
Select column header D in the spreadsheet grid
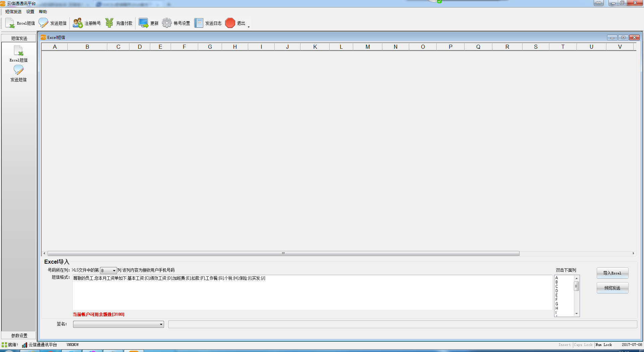(x=140, y=47)
